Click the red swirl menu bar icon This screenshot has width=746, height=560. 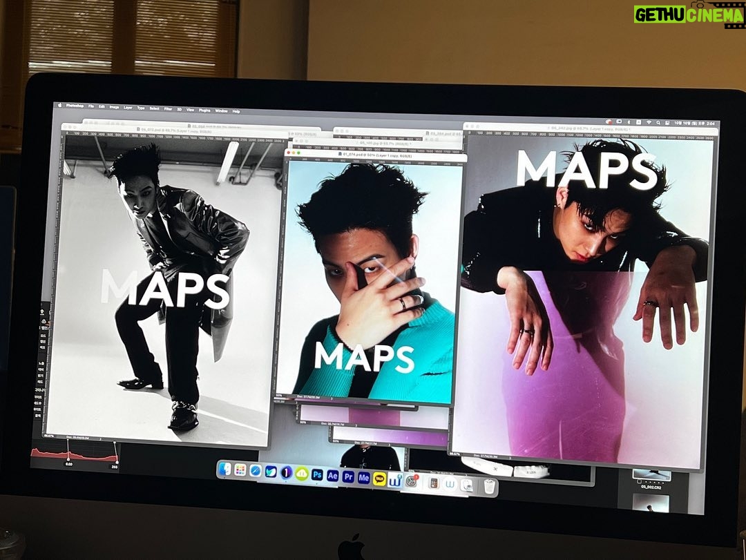pos(609,122)
